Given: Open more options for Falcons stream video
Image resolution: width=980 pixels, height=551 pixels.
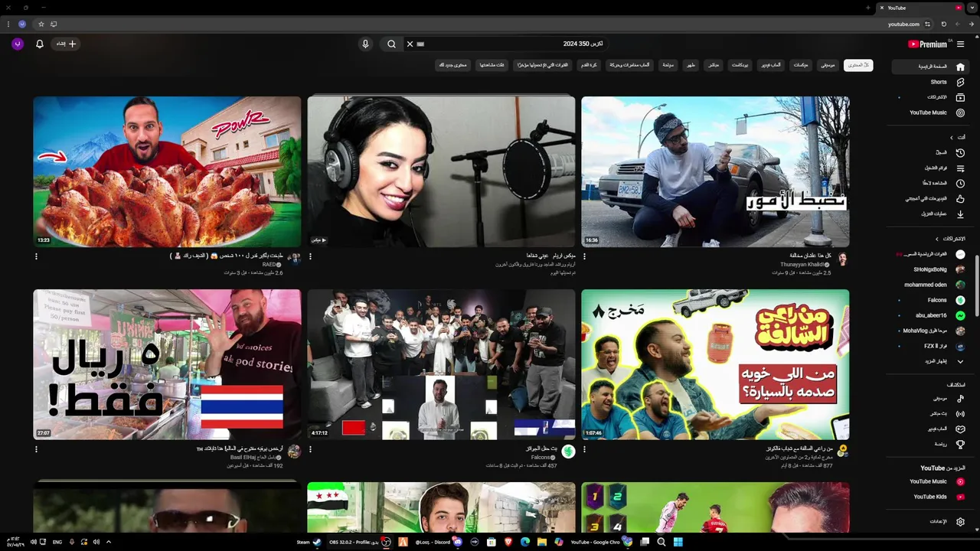Looking at the screenshot, I should click(310, 449).
